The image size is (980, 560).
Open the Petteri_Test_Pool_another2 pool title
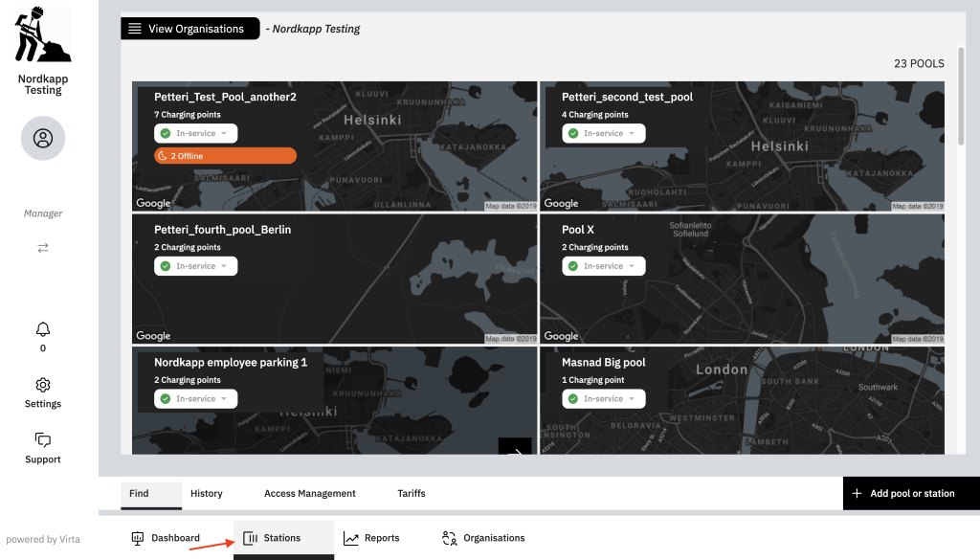pos(225,97)
